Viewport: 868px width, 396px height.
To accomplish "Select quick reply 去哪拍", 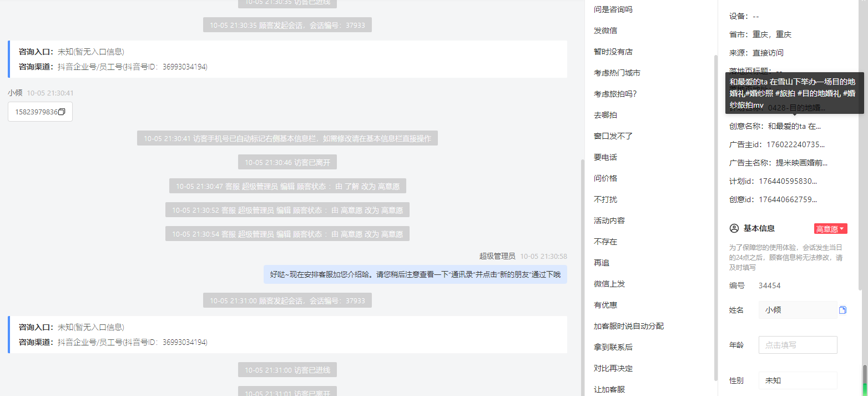I will pos(605,115).
